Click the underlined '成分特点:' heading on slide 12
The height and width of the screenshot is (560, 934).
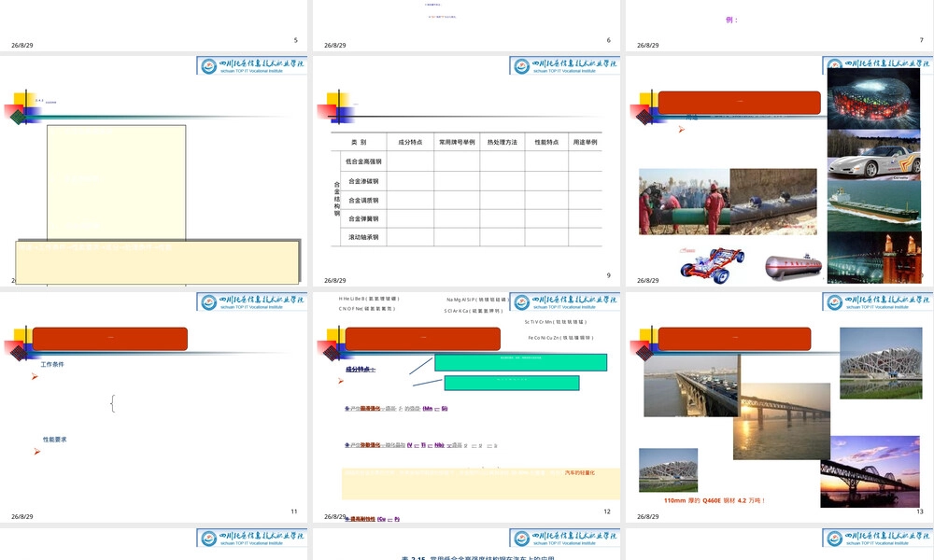(x=361, y=370)
